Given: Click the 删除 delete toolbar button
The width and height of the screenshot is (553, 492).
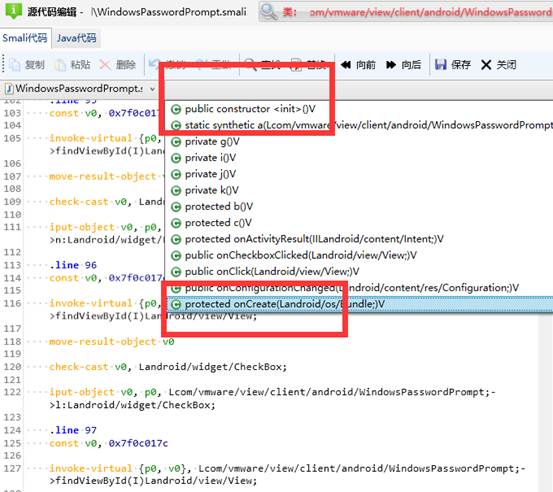Looking at the screenshot, I should click(117, 65).
